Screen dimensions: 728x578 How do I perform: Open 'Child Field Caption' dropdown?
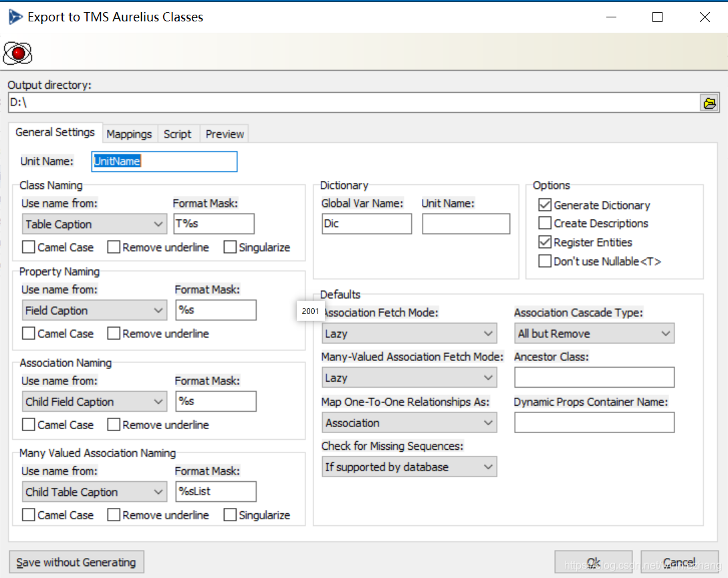click(x=94, y=402)
